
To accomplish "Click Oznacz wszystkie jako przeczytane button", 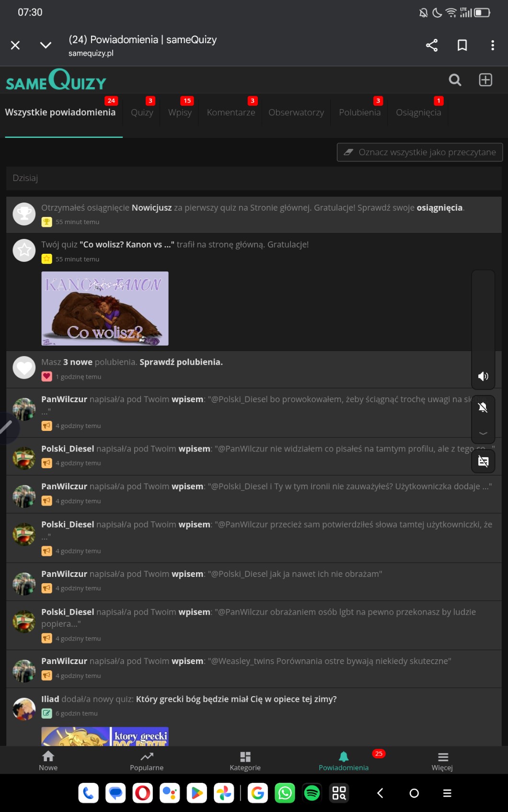I will (420, 152).
